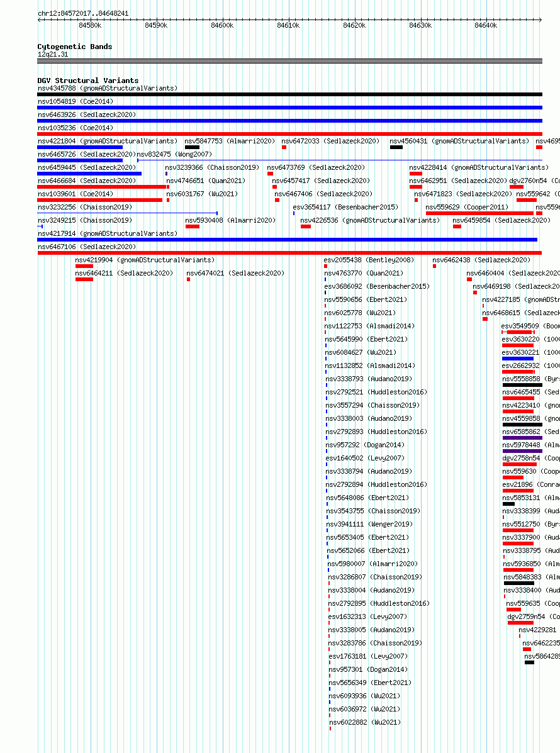Click the DGV Structural Variants track title

coord(88,81)
